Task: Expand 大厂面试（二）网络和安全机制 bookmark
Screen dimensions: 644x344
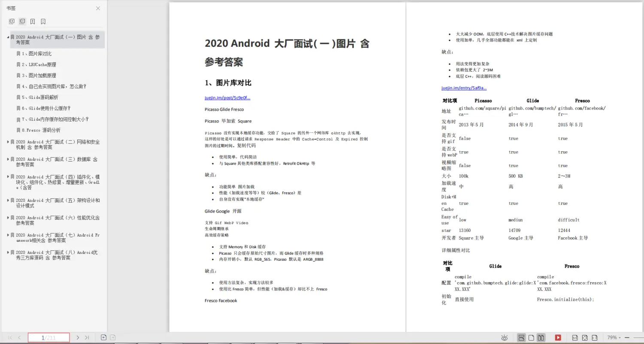Action: [8, 142]
